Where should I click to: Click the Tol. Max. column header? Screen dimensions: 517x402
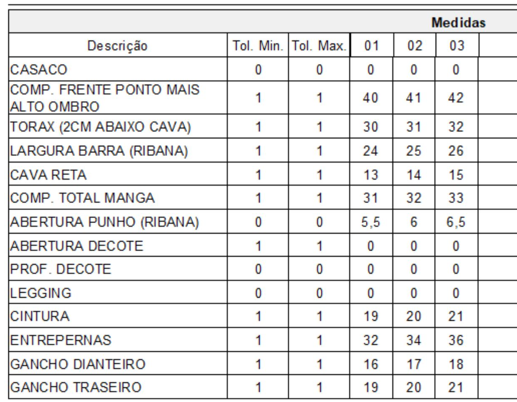[319, 45]
